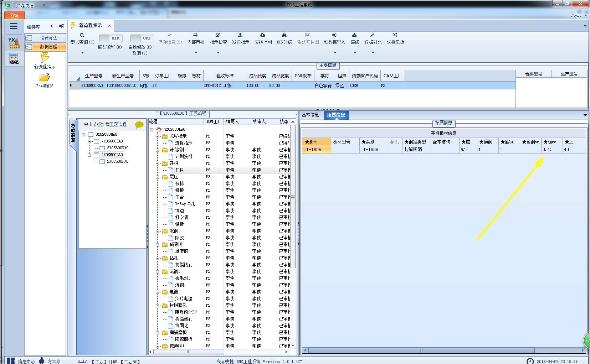
Task: Select the 2X0S600NA0 tree node
Action: coord(118,148)
